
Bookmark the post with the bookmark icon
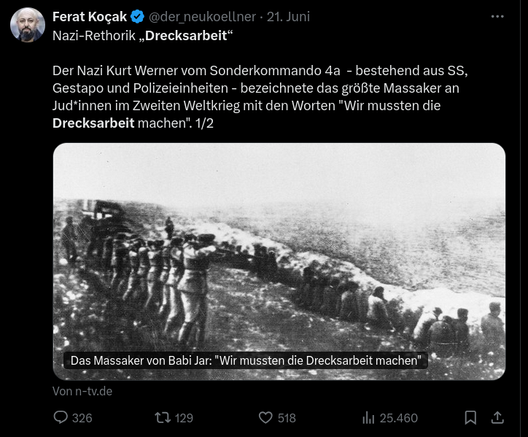(470, 418)
